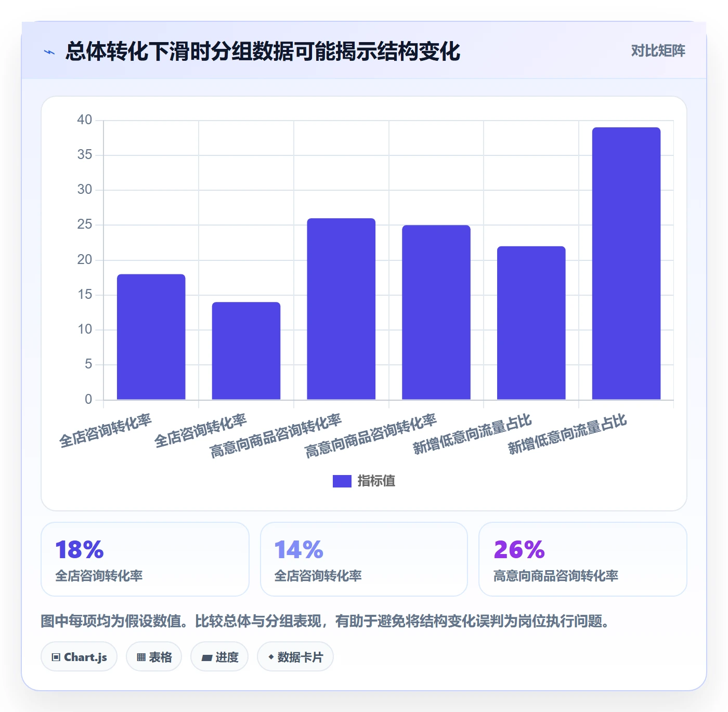Screen dimensions: 728x712
Task: Select the 数据卡片 tag pill
Action: point(295,657)
